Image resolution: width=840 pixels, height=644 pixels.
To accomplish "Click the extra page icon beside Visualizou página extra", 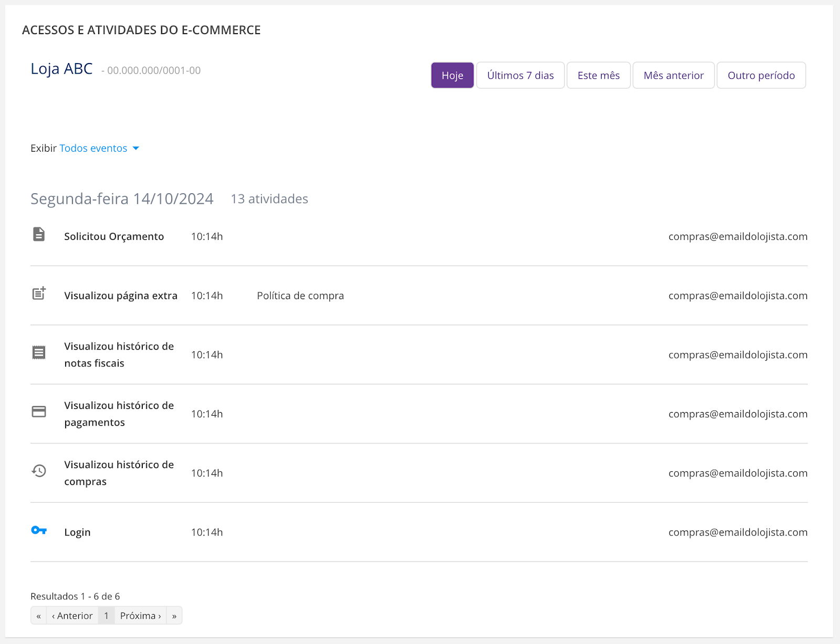I will coord(39,293).
